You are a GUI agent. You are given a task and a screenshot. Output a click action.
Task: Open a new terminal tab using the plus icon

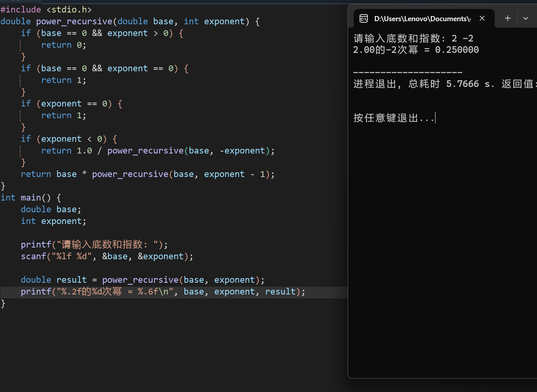pyautogui.click(x=508, y=18)
